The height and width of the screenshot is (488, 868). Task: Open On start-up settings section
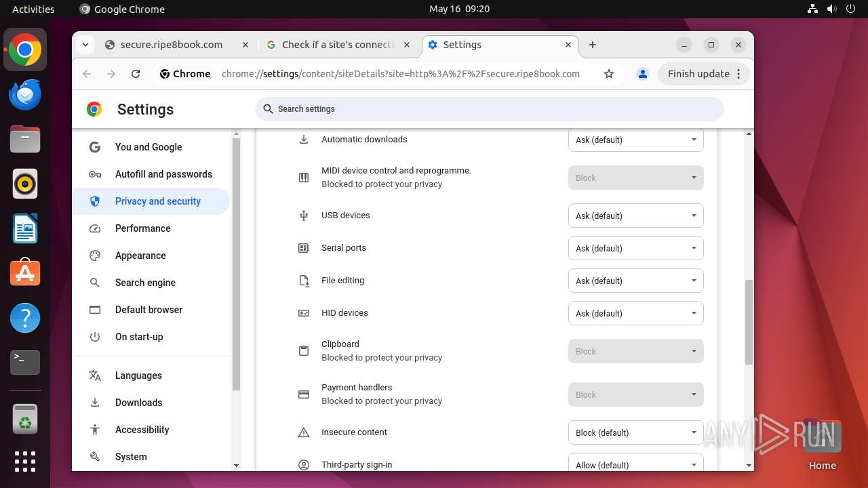pyautogui.click(x=152, y=337)
